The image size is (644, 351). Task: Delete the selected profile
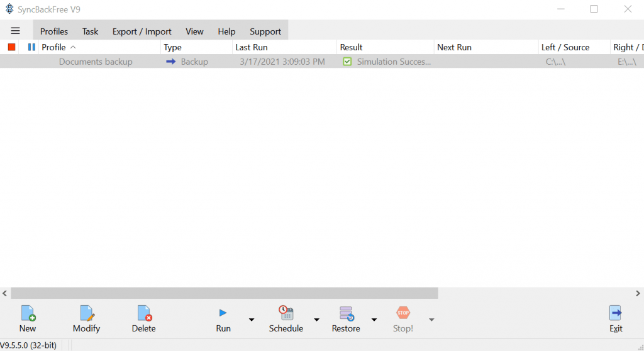144,318
